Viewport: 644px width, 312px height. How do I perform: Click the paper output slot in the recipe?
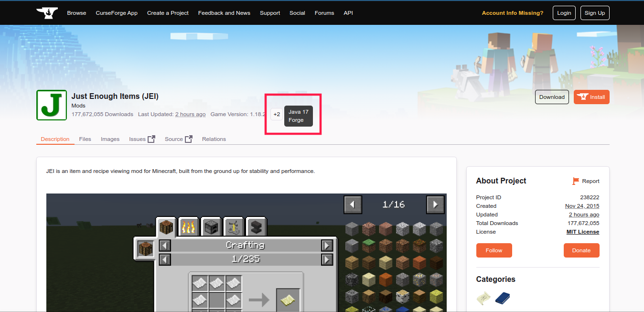point(288,300)
